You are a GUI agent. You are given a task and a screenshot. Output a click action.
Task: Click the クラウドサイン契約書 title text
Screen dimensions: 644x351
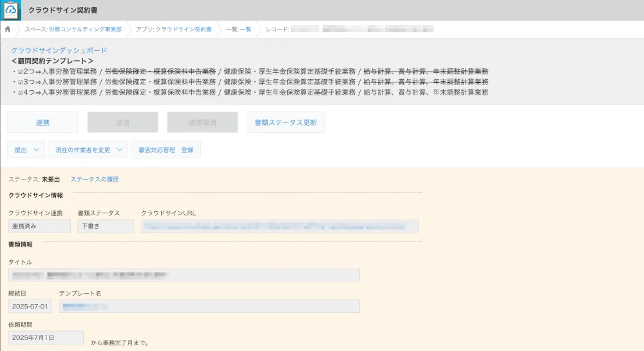click(63, 10)
